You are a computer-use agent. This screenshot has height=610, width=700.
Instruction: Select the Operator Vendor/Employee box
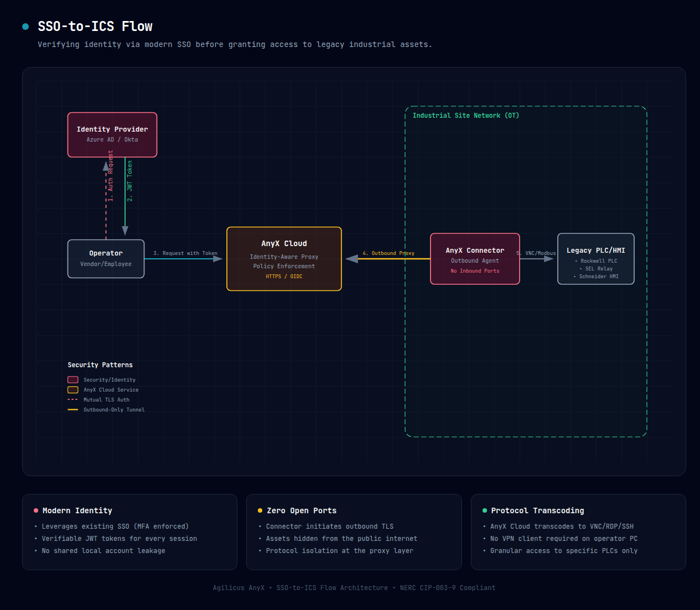(106, 259)
